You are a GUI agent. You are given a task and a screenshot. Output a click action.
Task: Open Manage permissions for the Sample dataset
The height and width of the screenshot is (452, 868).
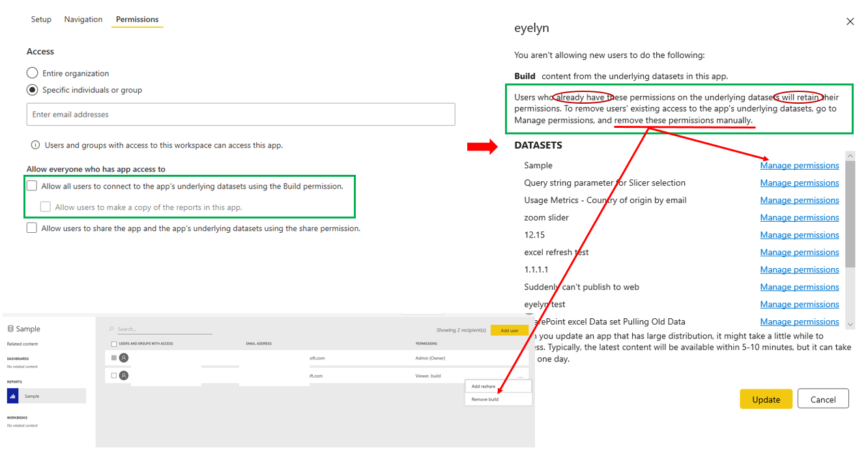pyautogui.click(x=800, y=166)
